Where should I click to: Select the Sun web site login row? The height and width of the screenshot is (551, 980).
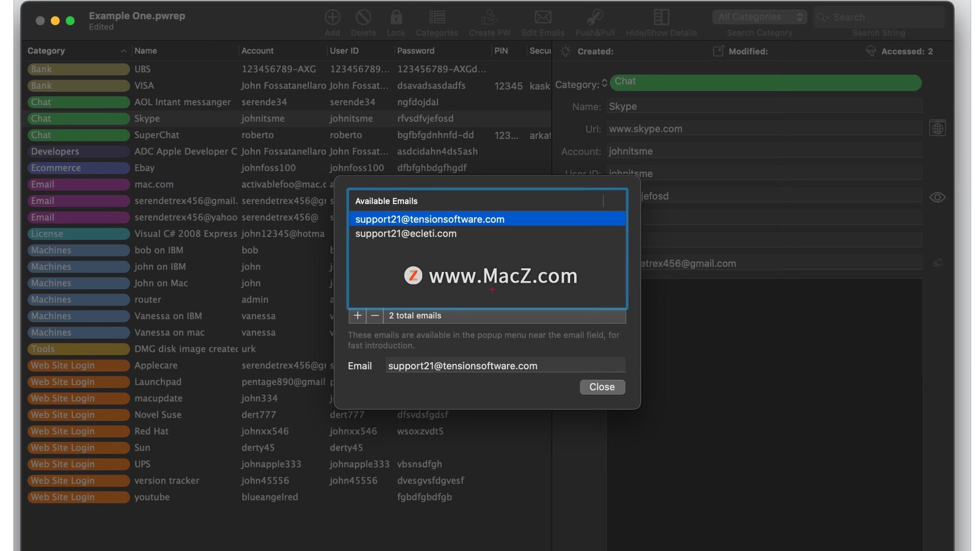[287, 447]
